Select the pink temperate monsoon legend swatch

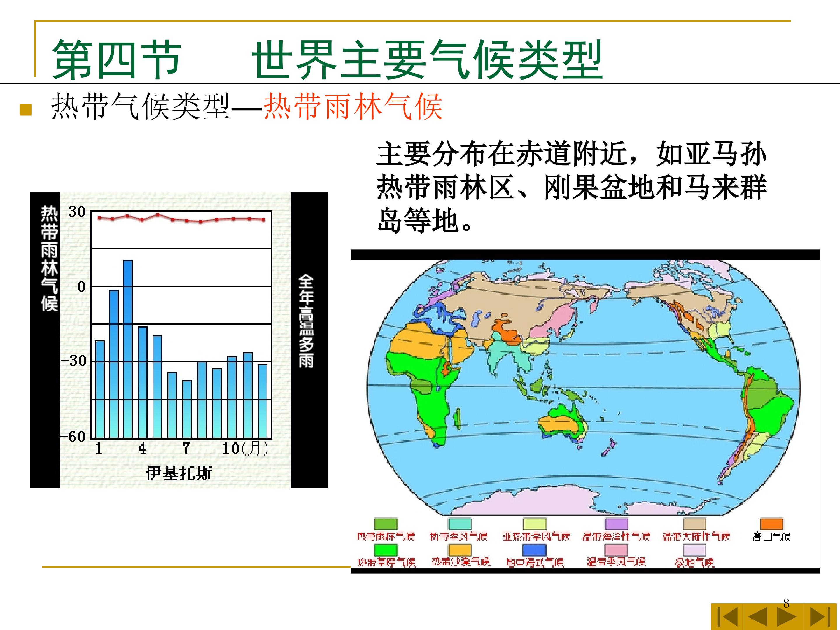tap(616, 550)
